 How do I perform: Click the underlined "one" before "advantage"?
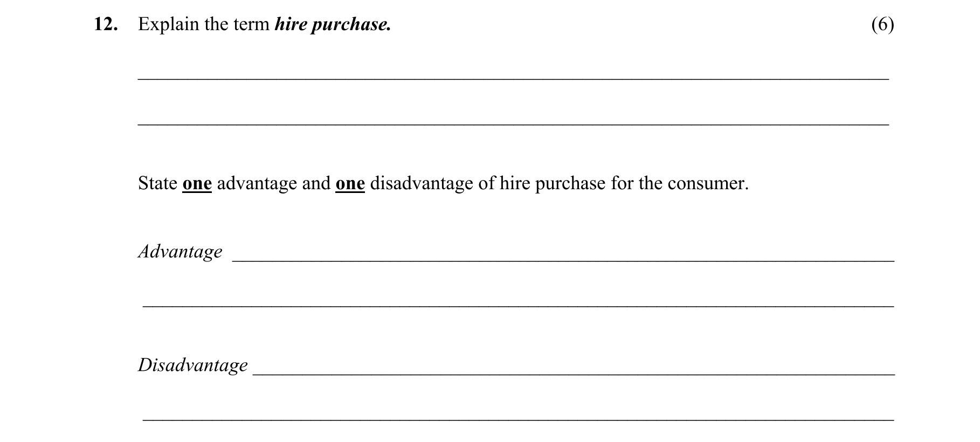[x=197, y=183]
